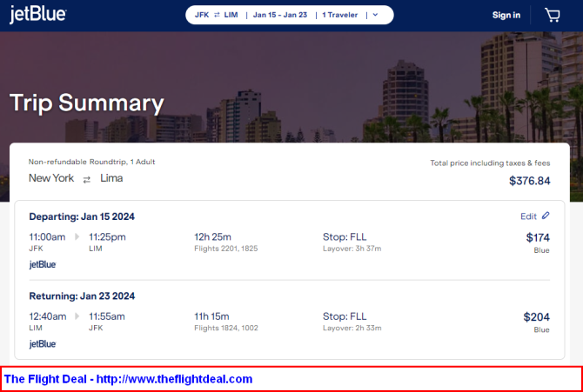The width and height of the screenshot is (583, 392).
Task: Click the jetBlue logo in header
Action: tap(38, 15)
